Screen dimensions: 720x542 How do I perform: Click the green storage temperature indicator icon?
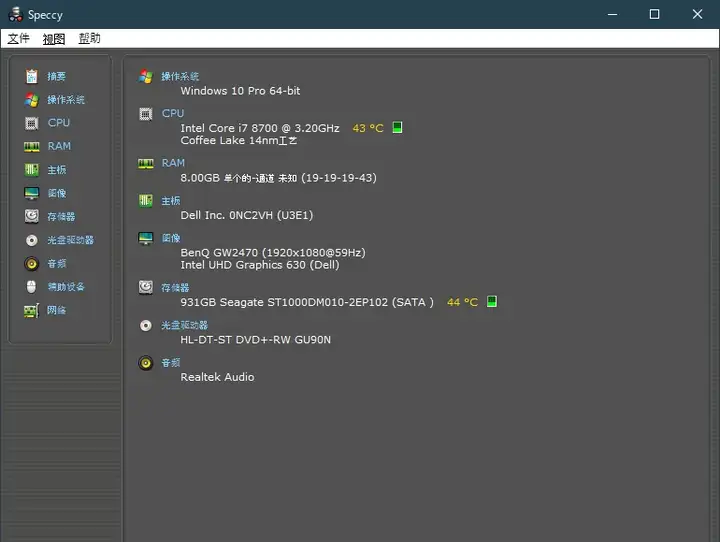491,301
